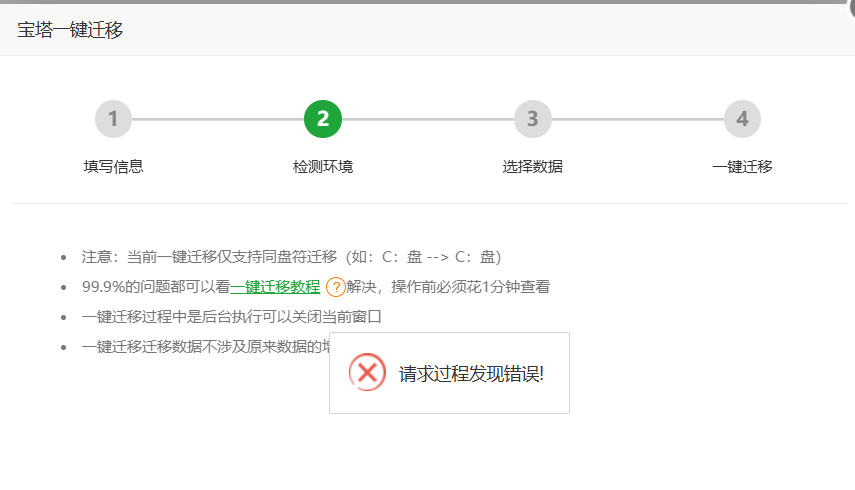Click the note starting 一键迁移迁移数据不涉及
Image resolution: width=855 pixels, height=490 pixels.
[x=206, y=347]
